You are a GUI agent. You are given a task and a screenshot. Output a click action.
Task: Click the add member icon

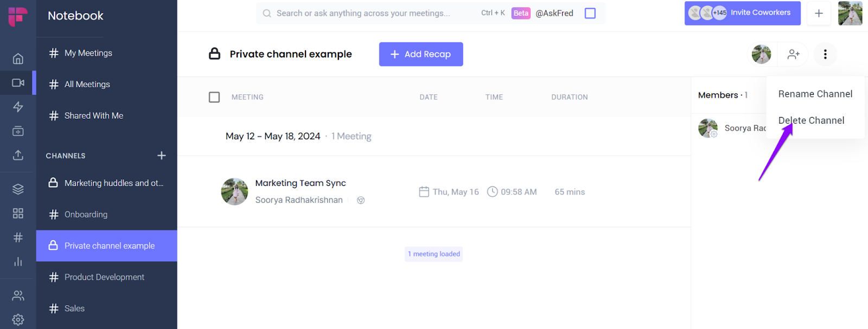pyautogui.click(x=794, y=54)
